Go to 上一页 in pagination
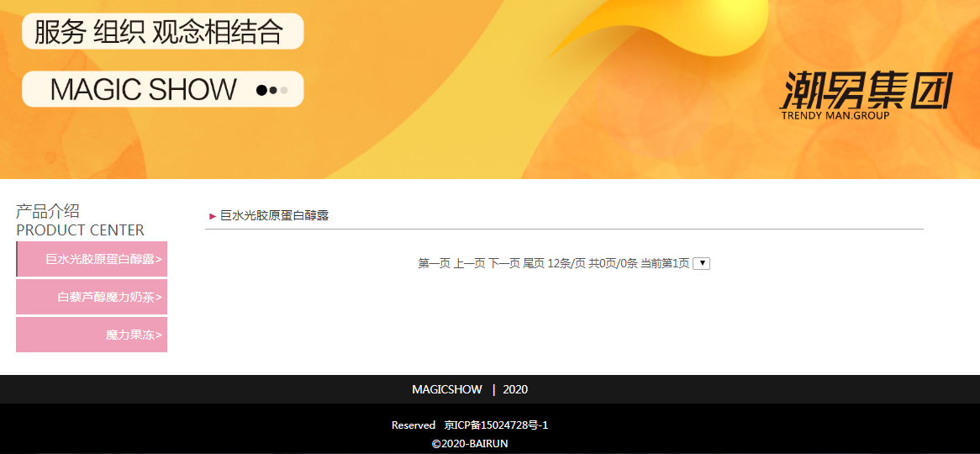Image resolution: width=980 pixels, height=454 pixels. pyautogui.click(x=469, y=264)
